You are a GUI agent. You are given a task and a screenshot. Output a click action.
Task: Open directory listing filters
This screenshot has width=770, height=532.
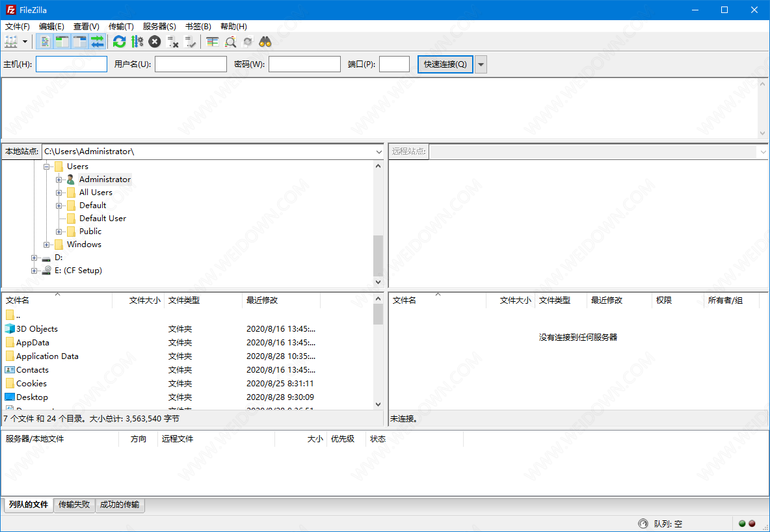tap(212, 42)
